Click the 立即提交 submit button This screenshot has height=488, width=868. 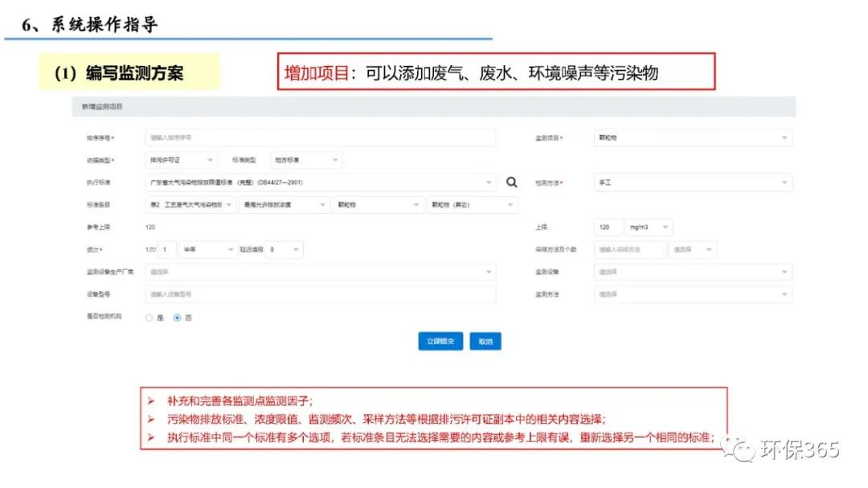(440, 341)
